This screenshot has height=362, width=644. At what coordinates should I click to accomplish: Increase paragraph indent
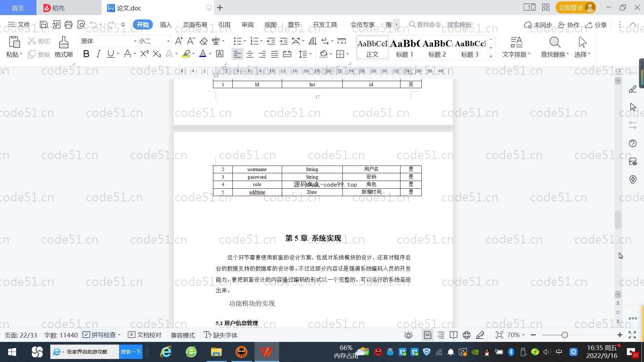pyautogui.click(x=283, y=41)
